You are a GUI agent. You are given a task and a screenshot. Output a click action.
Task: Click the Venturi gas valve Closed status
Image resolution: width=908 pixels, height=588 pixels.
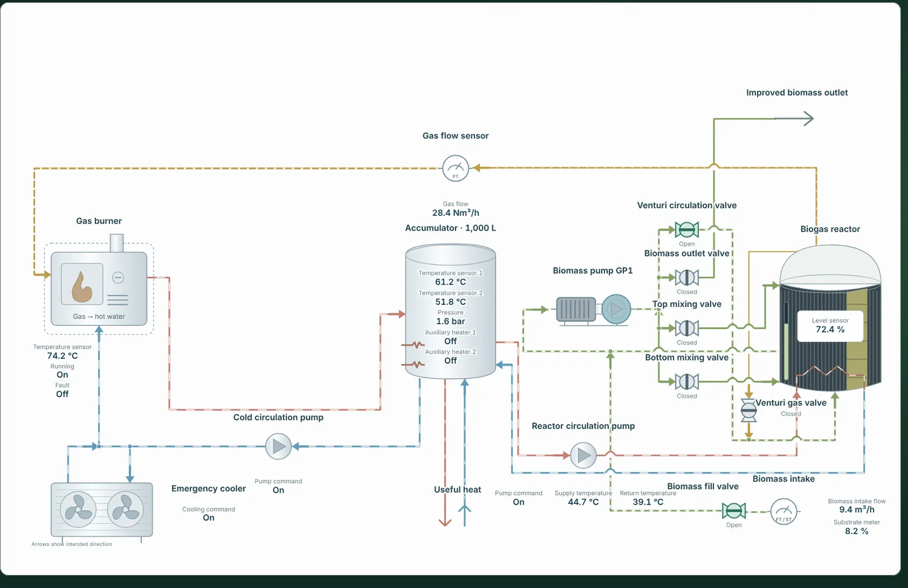(x=791, y=414)
